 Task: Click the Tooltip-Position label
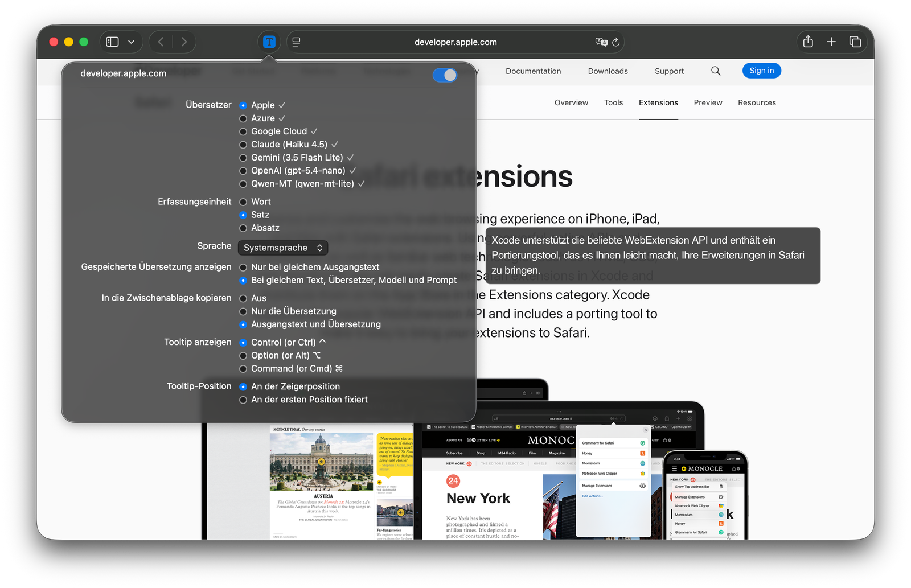coord(199,386)
